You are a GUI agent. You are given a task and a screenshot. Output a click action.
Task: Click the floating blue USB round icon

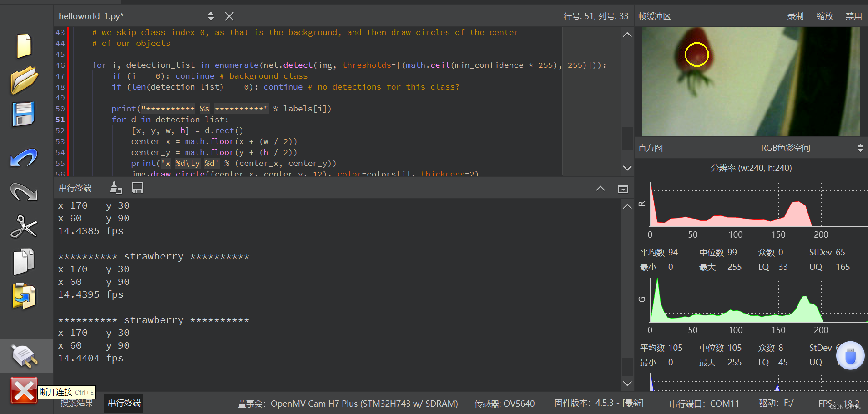click(850, 355)
